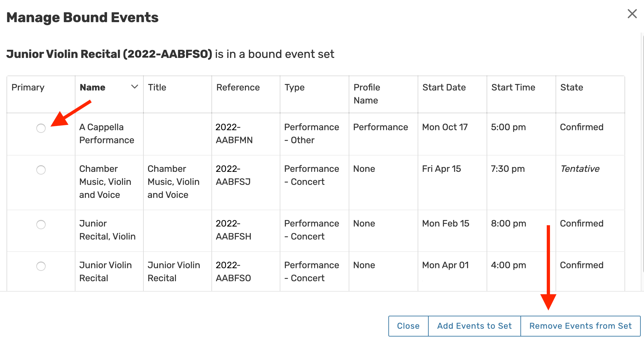Close the Manage Bound Events dialog X
Screen dimensions: 644x345
click(632, 14)
